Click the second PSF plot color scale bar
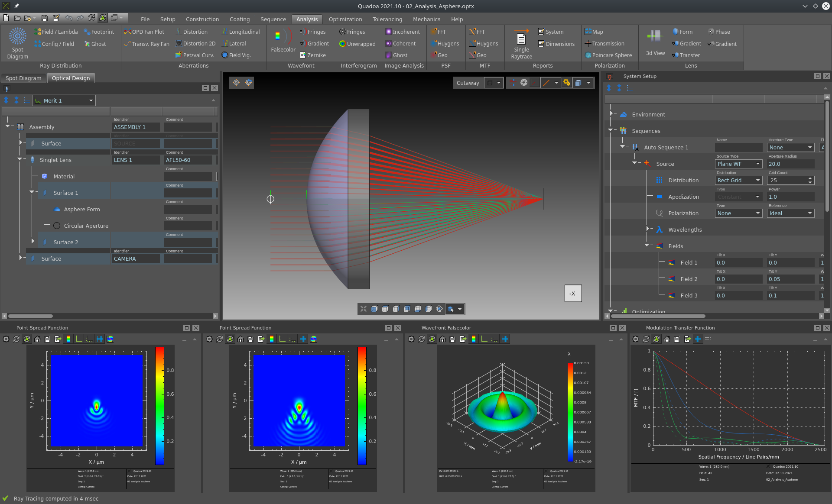 362,406
